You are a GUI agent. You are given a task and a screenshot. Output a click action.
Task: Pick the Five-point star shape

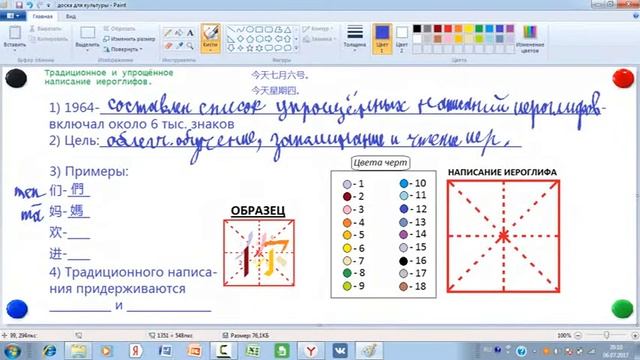pos(250,48)
